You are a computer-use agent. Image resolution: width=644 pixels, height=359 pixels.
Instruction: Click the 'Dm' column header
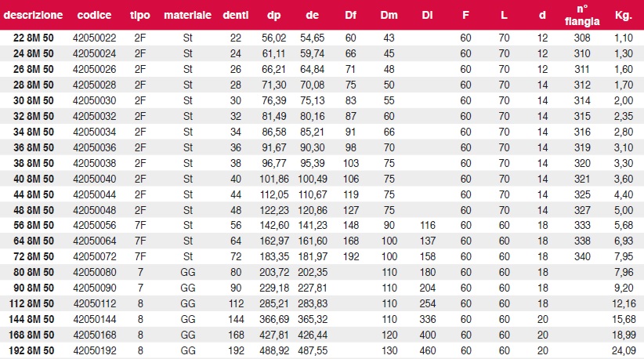click(389, 15)
